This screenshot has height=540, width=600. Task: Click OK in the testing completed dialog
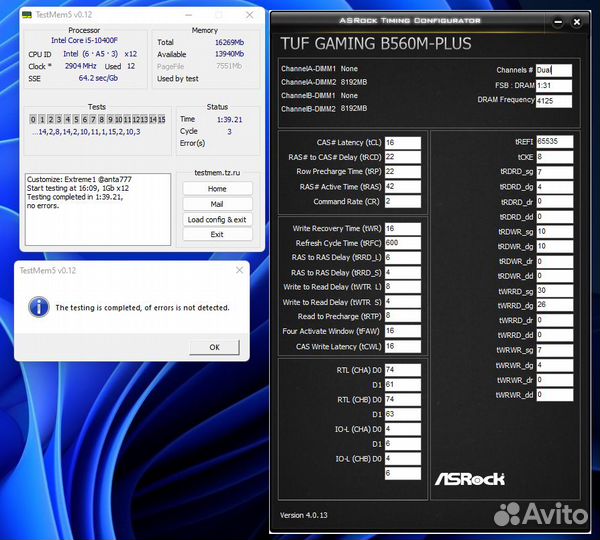tap(214, 347)
